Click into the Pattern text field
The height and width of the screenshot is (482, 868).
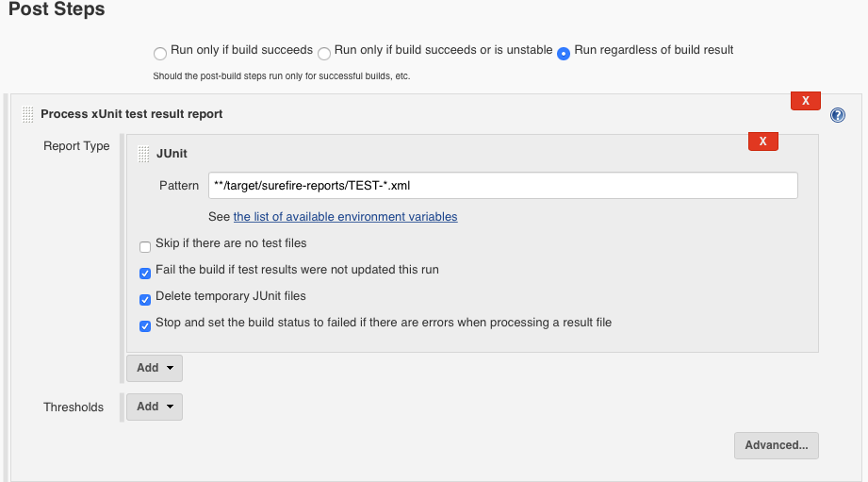tap(502, 186)
